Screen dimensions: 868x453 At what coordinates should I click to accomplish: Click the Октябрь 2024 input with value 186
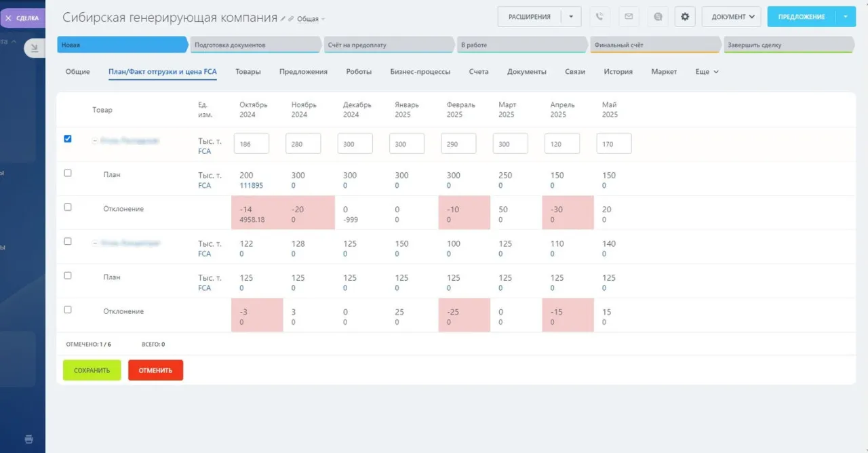(252, 144)
